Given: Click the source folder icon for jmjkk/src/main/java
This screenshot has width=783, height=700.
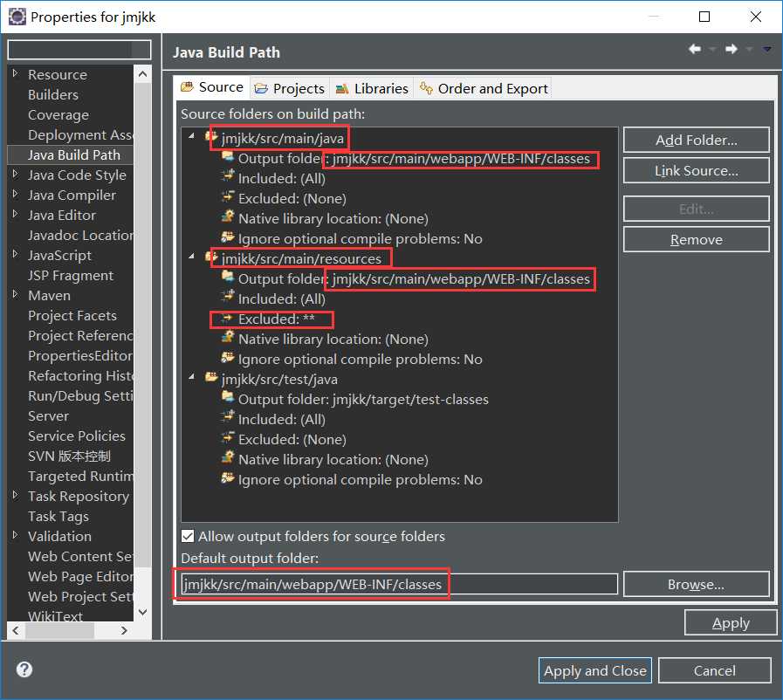Looking at the screenshot, I should point(211,136).
